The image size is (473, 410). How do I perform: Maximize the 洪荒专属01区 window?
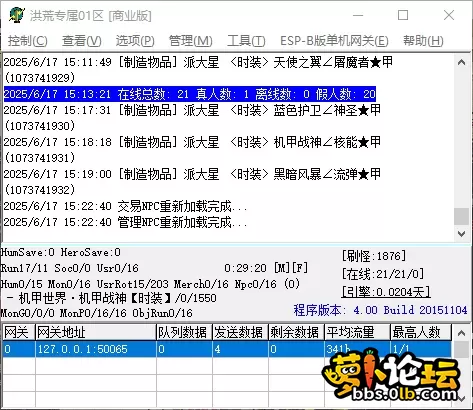coord(403,15)
